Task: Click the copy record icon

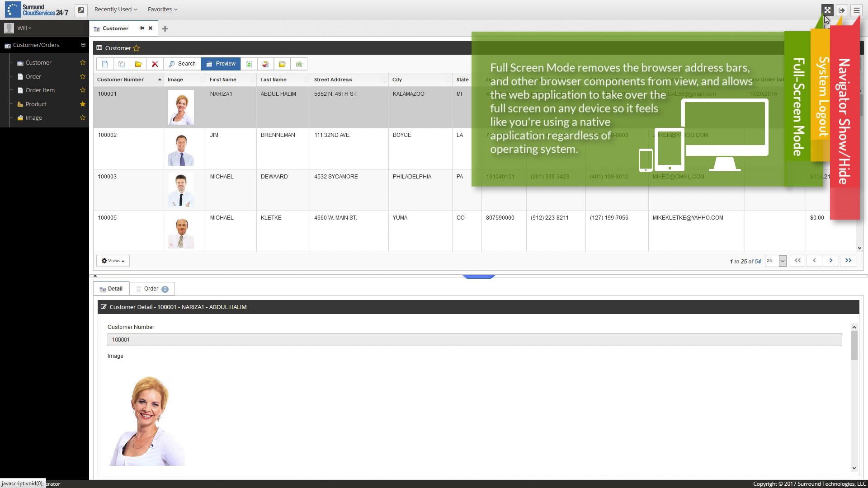Action: 122,64
